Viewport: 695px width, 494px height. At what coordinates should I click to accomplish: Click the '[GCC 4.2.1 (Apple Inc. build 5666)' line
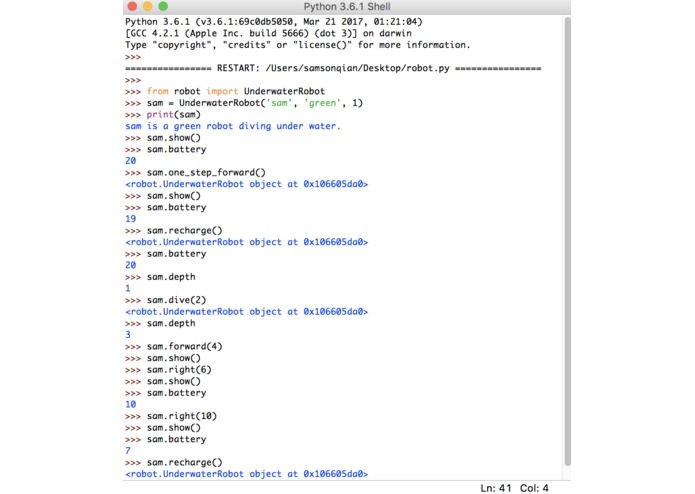coord(268,33)
